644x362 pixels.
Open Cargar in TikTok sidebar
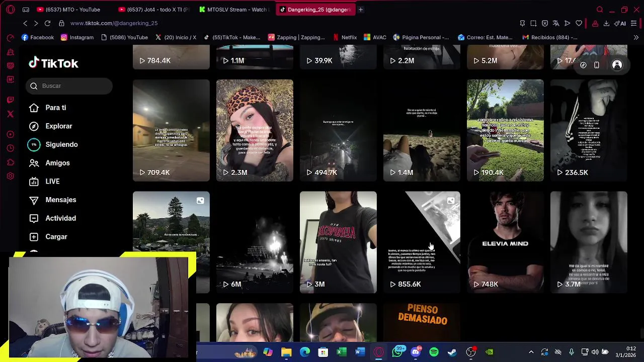pos(48,237)
